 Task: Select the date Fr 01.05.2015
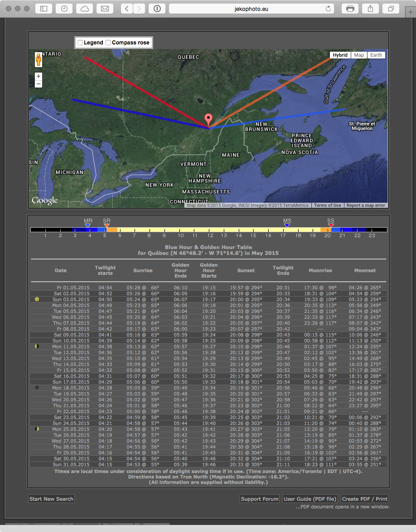pos(73,288)
